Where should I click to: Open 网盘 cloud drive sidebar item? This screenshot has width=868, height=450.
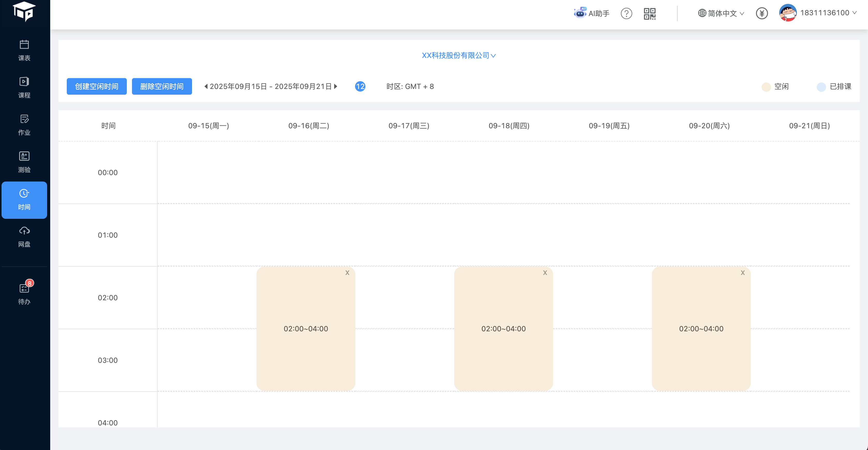click(x=24, y=236)
